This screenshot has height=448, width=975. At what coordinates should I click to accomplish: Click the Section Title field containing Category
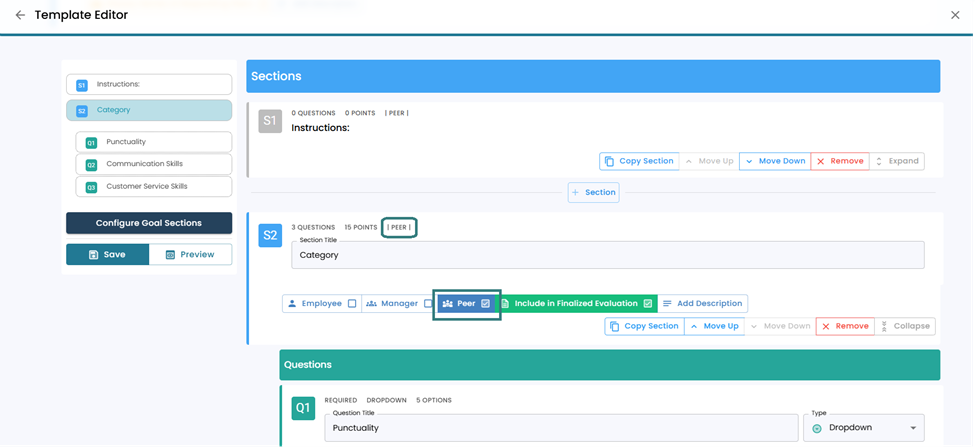(608, 254)
